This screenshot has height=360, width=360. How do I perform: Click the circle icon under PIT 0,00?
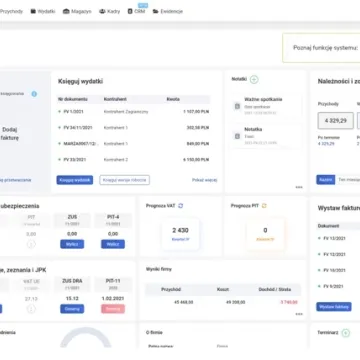(x=31, y=244)
